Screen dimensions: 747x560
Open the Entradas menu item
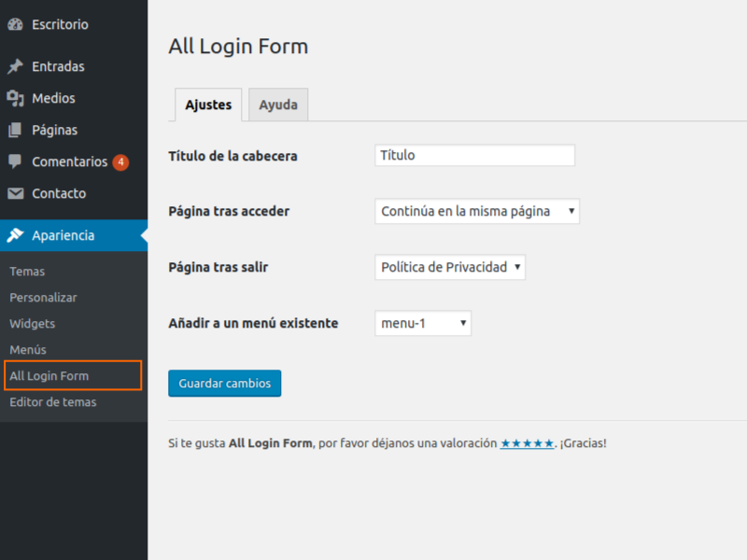click(x=74, y=66)
